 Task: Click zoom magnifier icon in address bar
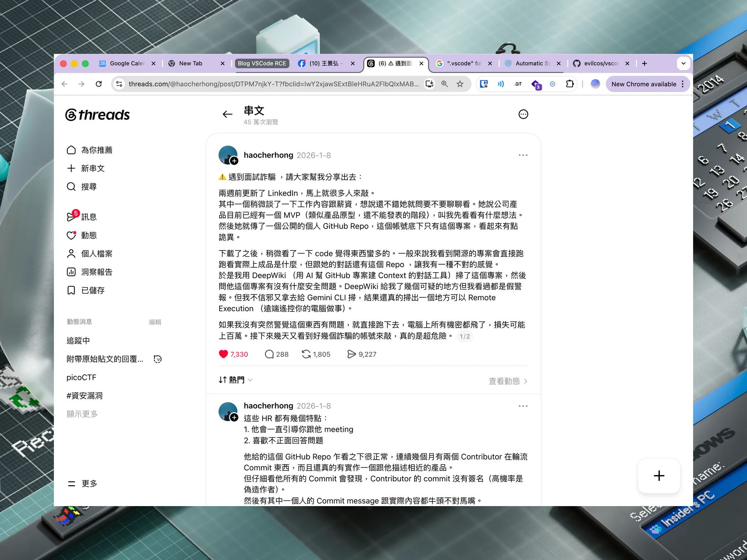point(444,84)
